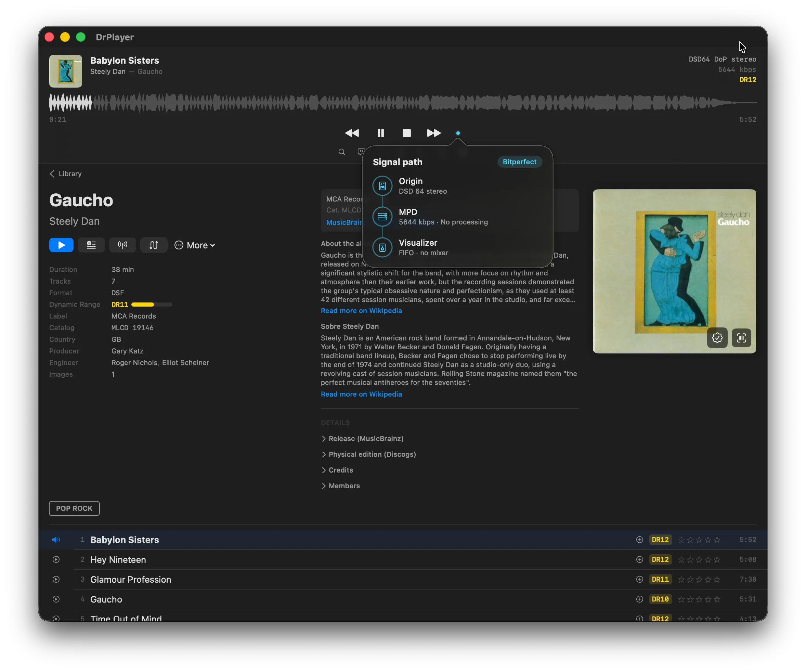Read more on Wikipedia about the album

pyautogui.click(x=361, y=310)
